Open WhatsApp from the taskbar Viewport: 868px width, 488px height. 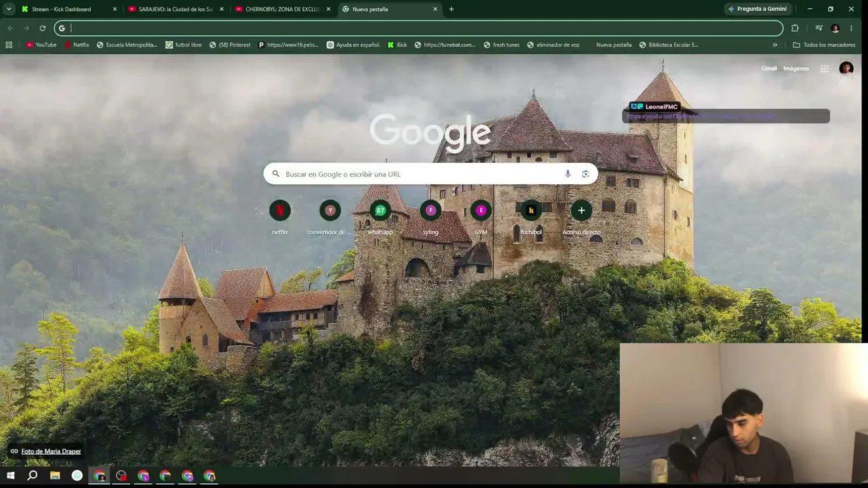(77, 476)
